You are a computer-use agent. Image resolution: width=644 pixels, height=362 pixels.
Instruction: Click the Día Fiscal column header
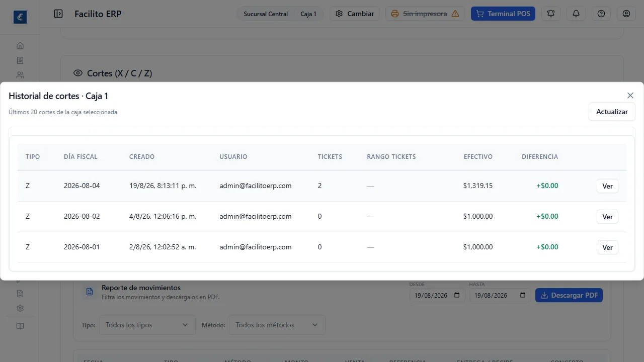(80, 157)
